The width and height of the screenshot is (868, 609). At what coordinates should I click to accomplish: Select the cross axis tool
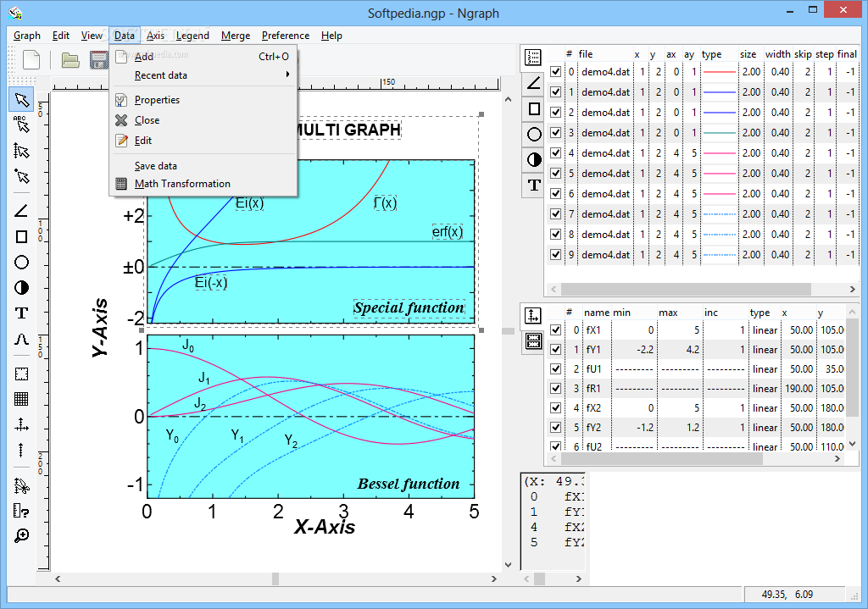[21, 424]
